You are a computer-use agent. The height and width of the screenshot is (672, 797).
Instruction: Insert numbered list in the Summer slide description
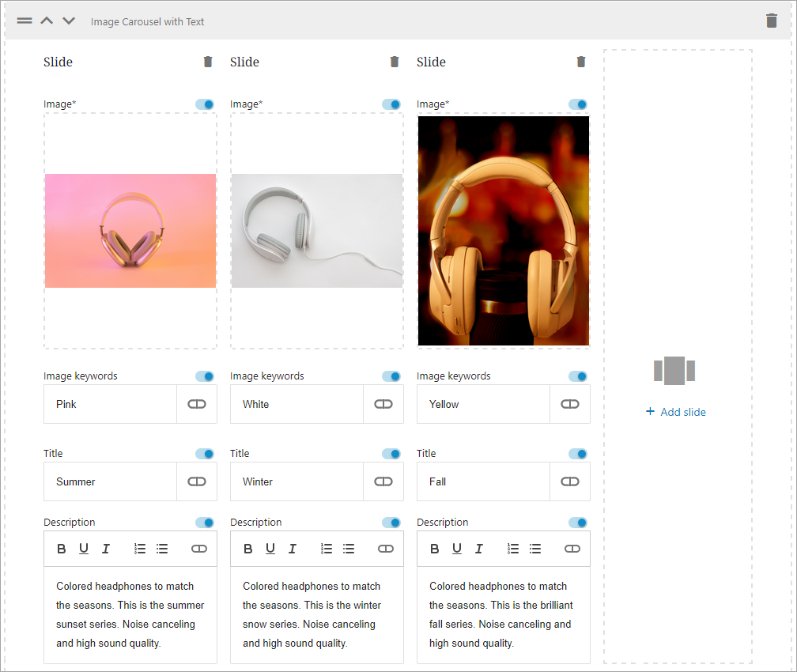pos(140,549)
